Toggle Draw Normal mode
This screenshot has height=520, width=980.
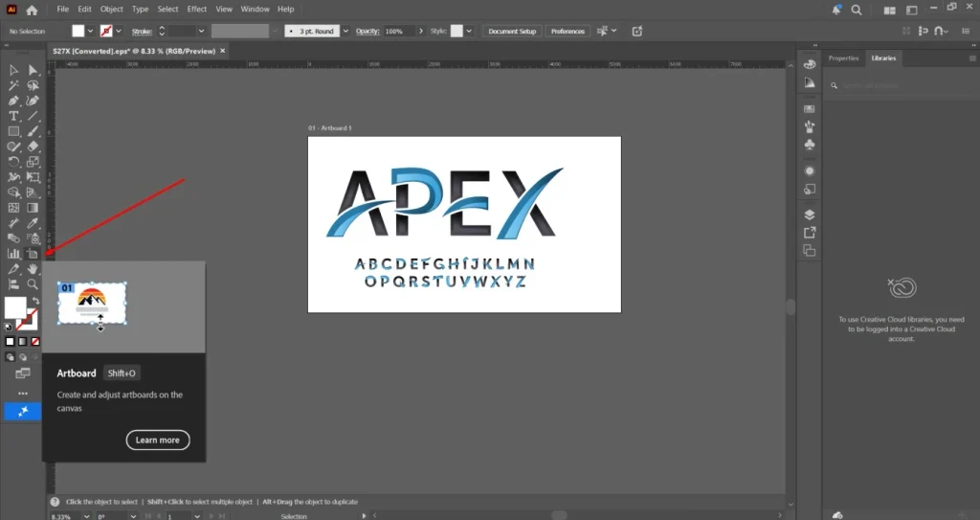tap(10, 357)
